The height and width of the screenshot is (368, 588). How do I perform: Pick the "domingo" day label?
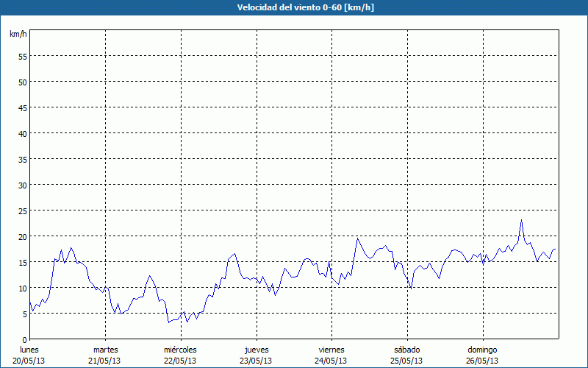coord(482,350)
